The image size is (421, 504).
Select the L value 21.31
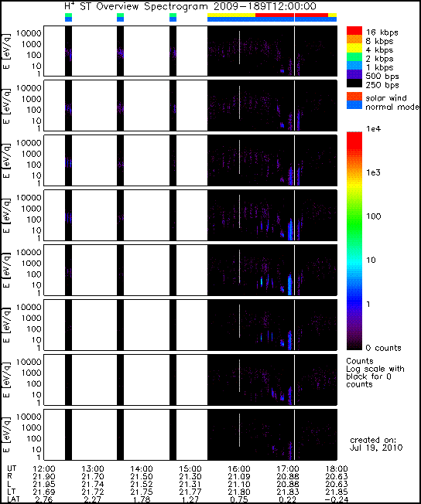(x=190, y=484)
